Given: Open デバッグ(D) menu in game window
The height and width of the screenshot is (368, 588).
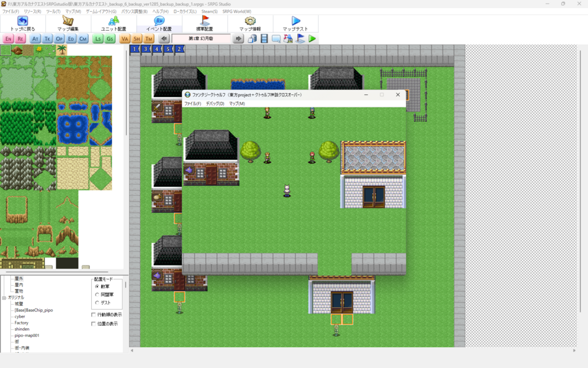Looking at the screenshot, I should click(x=214, y=104).
